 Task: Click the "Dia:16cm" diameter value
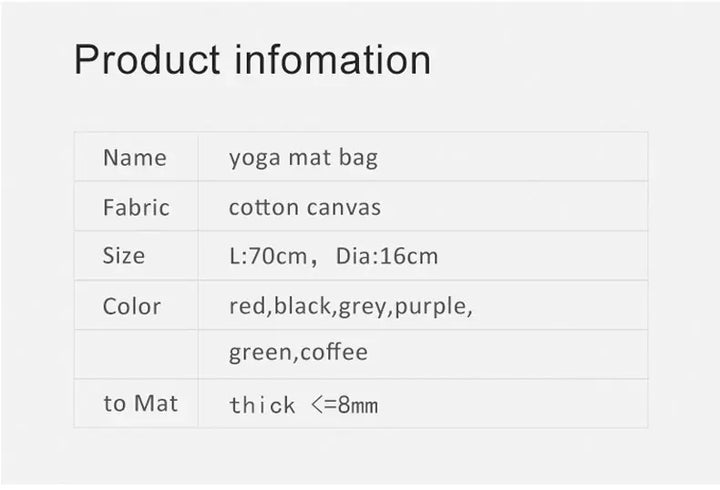(x=387, y=256)
